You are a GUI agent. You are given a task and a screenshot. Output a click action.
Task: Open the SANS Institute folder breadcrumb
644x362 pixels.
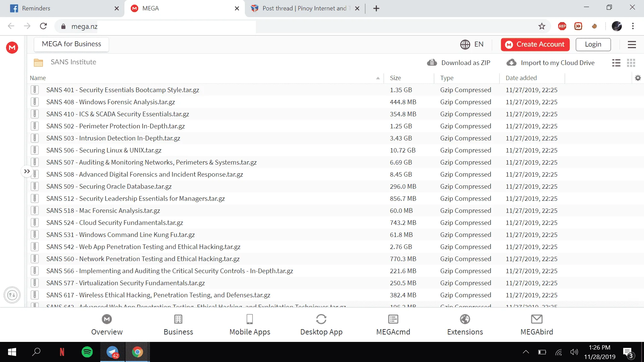pos(73,62)
